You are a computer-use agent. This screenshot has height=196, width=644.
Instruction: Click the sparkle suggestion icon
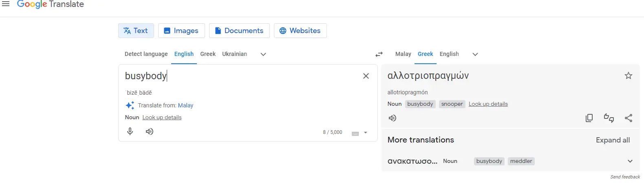tap(130, 105)
